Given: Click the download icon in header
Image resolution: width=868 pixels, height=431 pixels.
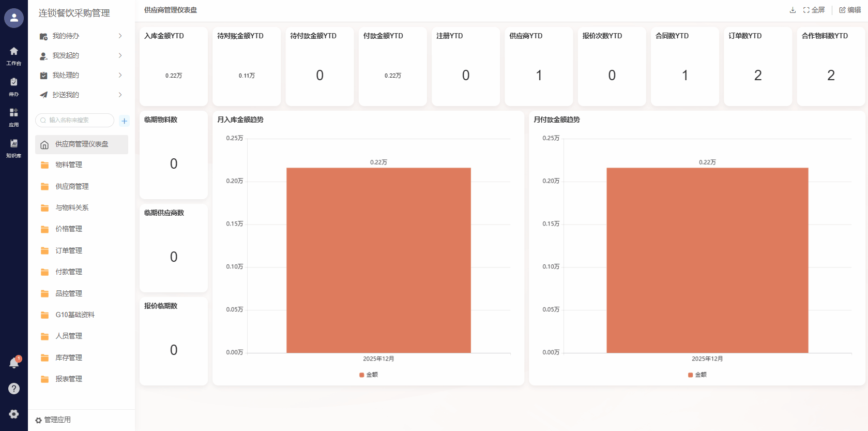Looking at the screenshot, I should coord(793,10).
